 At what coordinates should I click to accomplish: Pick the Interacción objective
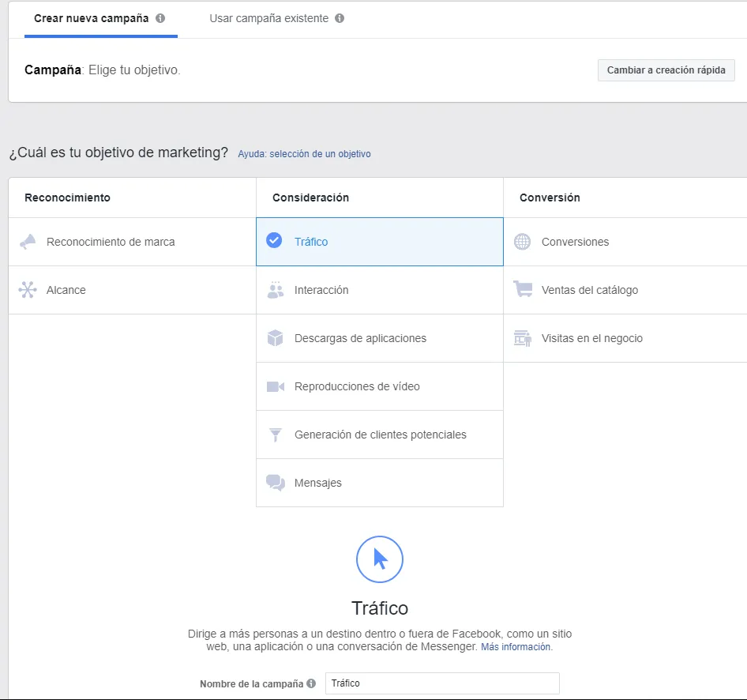(380, 290)
